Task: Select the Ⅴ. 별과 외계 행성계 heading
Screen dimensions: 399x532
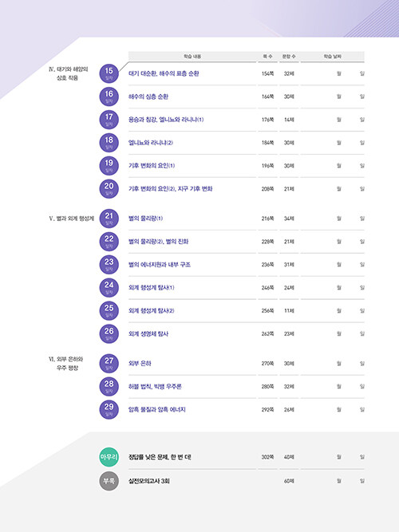Action: pos(71,219)
